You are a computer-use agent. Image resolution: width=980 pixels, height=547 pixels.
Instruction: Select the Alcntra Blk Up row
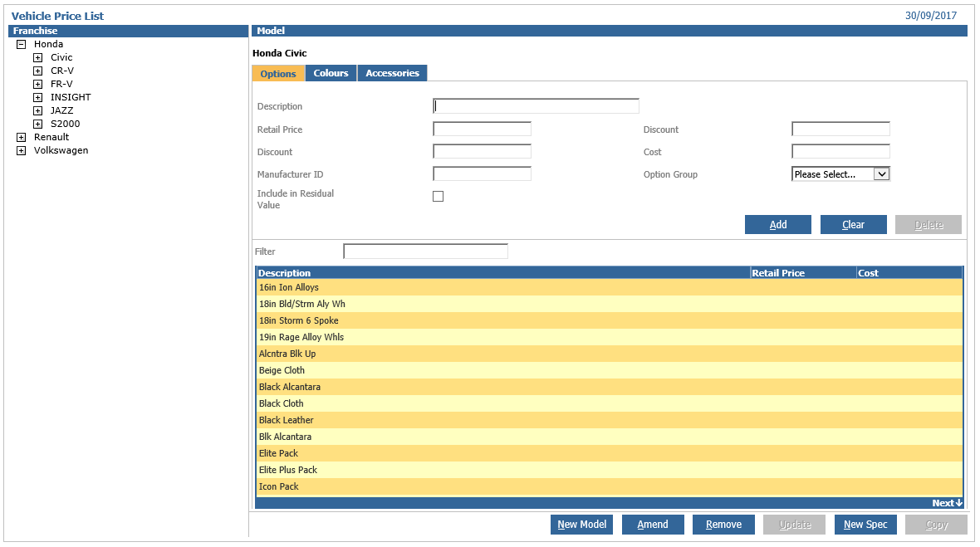pyautogui.click(x=610, y=354)
